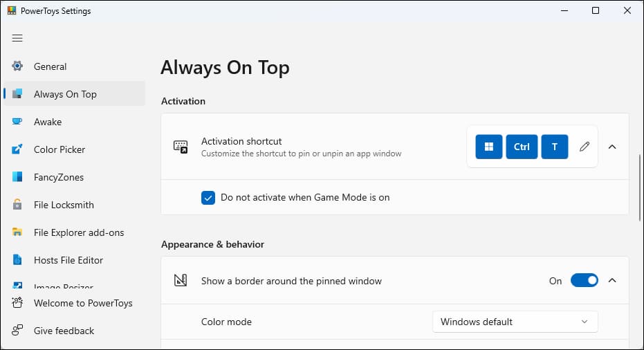
Task: Open File Explorer add-ons page
Action: 74,232
